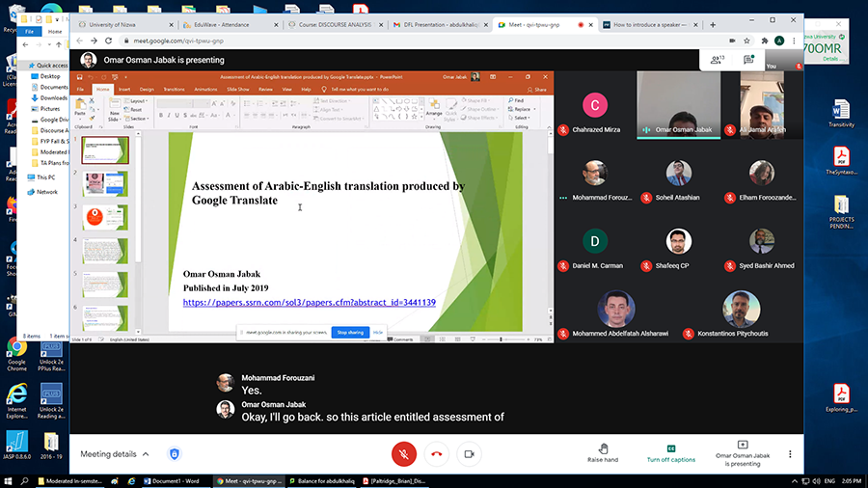868x488 pixels.
Task: Open volume control in system tray
Action: tap(817, 481)
